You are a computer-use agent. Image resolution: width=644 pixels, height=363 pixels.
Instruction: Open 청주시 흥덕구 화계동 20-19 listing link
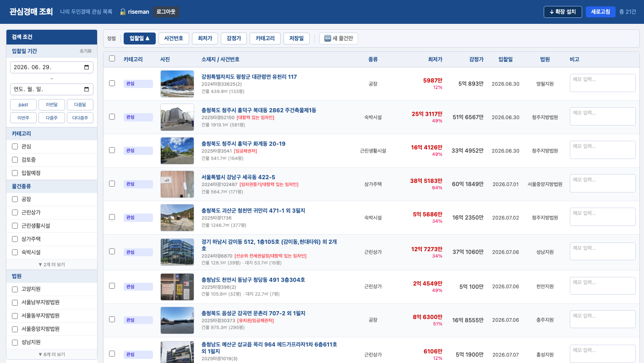(x=243, y=144)
